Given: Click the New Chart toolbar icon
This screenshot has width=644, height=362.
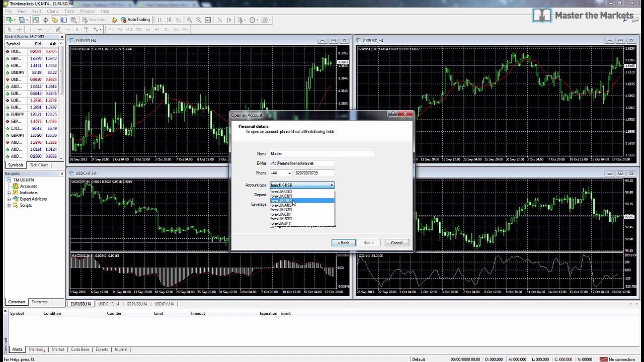Looking at the screenshot, I should coord(9,20).
